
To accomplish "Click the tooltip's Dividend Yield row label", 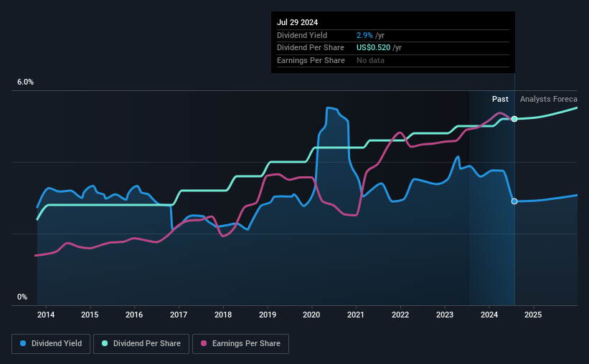I will click(302, 35).
